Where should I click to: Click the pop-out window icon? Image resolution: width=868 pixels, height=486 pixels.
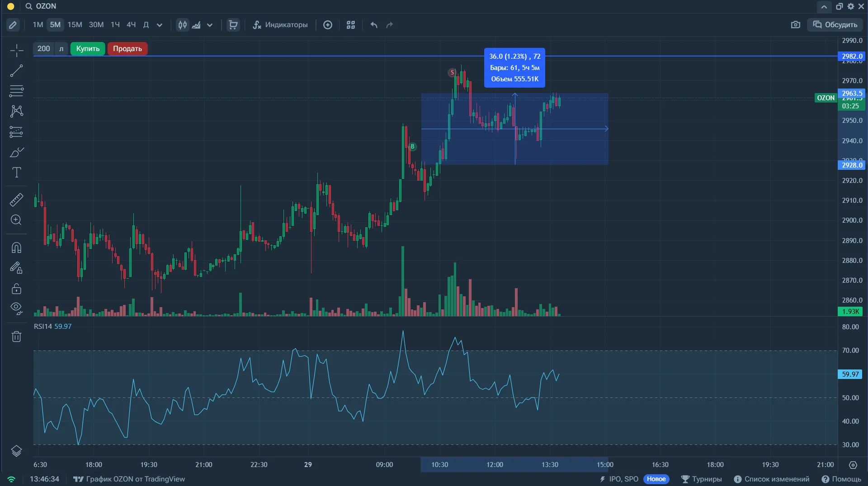(839, 6)
